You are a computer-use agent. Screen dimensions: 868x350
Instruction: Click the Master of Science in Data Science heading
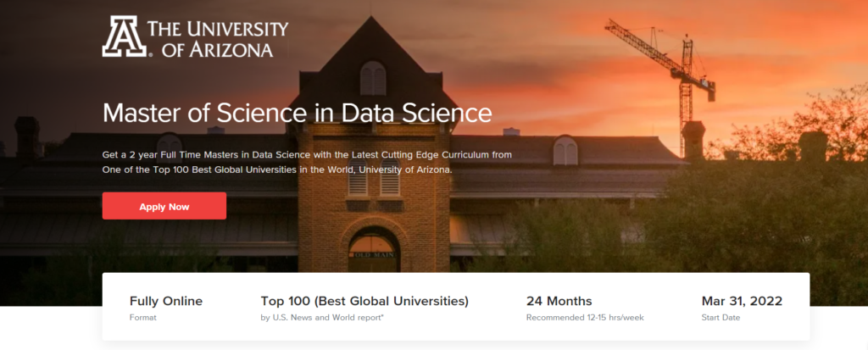tap(297, 113)
